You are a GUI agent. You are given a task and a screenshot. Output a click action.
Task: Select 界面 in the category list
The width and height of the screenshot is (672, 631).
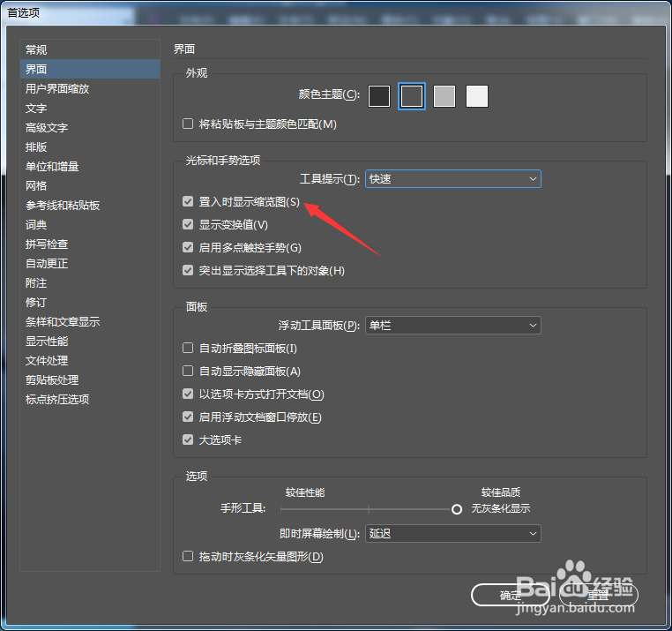coord(90,69)
